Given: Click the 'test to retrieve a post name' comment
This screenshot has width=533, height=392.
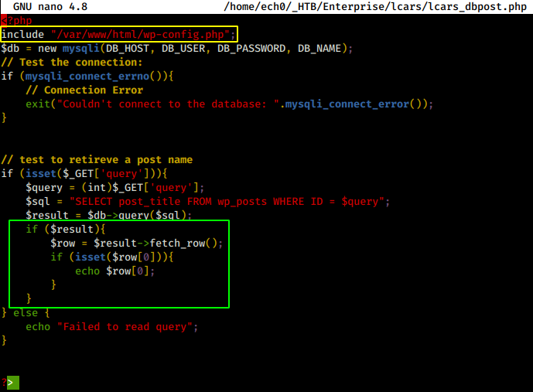Looking at the screenshot, I should (x=97, y=159).
